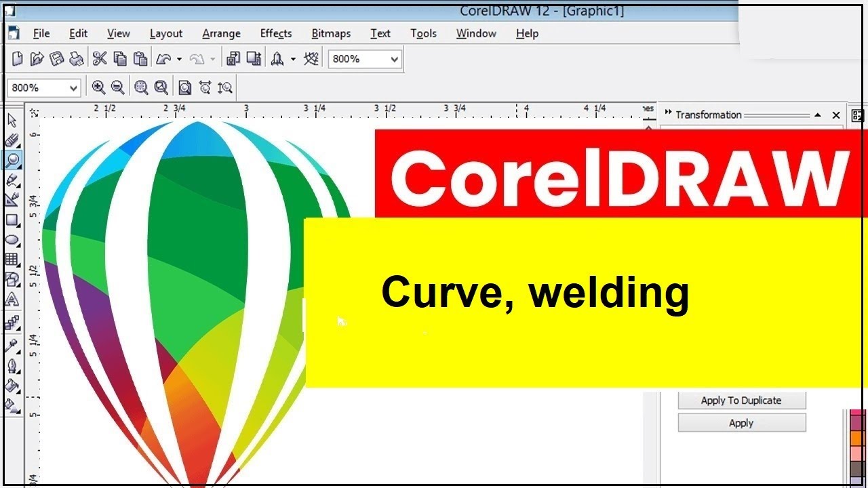The image size is (868, 488).
Task: Expand the Undo history dropdown arrow
Action: point(179,59)
